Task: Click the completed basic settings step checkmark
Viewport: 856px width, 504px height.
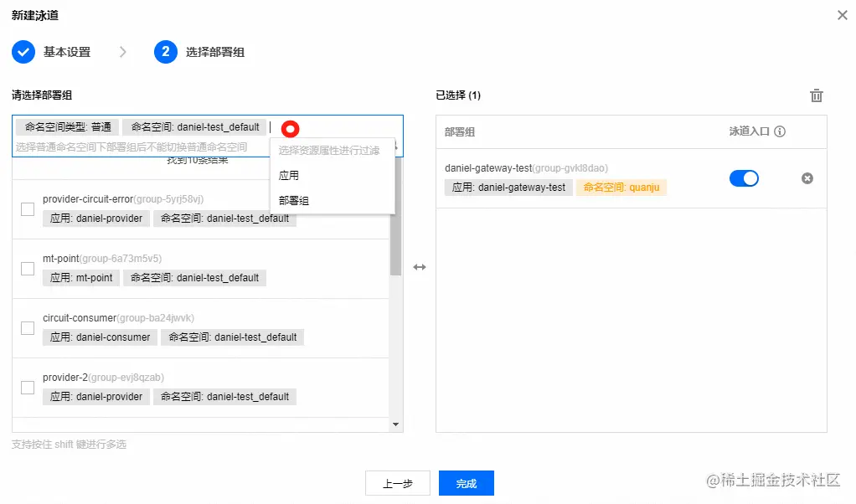Action: [23, 53]
